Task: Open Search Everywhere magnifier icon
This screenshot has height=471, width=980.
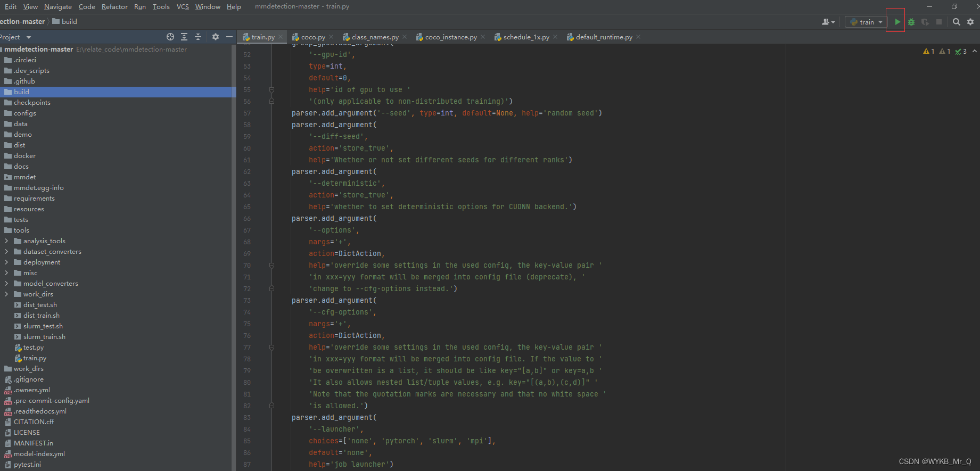Action: coord(957,22)
